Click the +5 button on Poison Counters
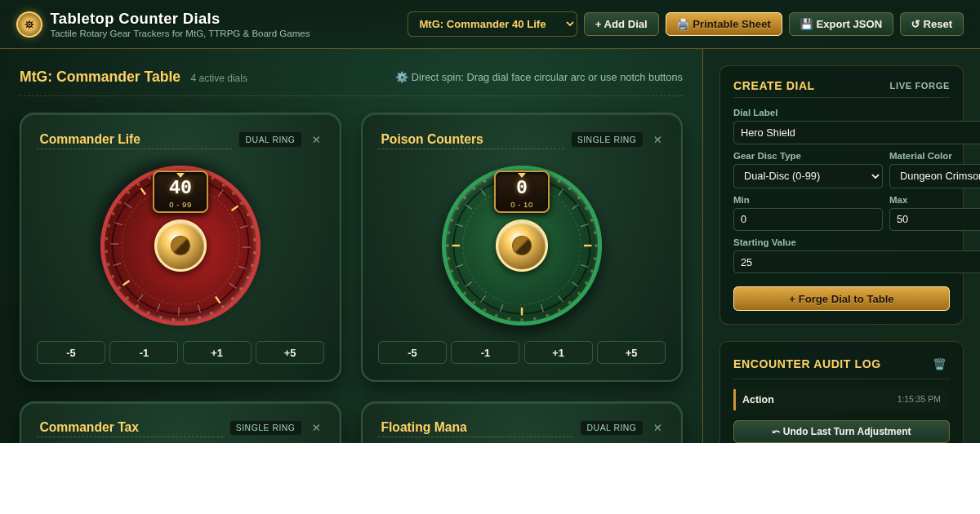 631,352
